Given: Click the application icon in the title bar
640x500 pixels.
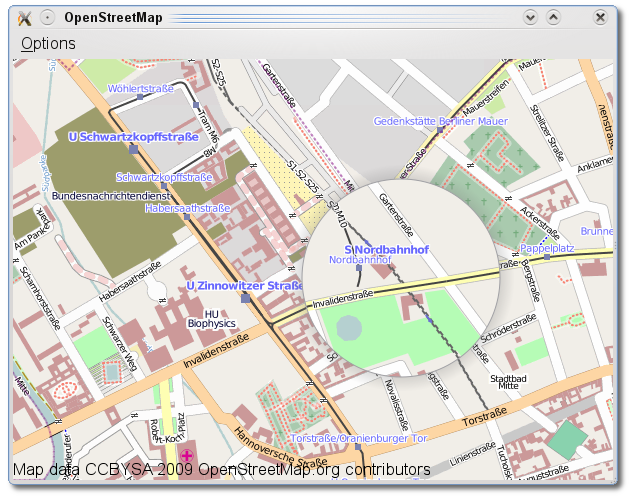Looking at the screenshot, I should [x=25, y=17].
